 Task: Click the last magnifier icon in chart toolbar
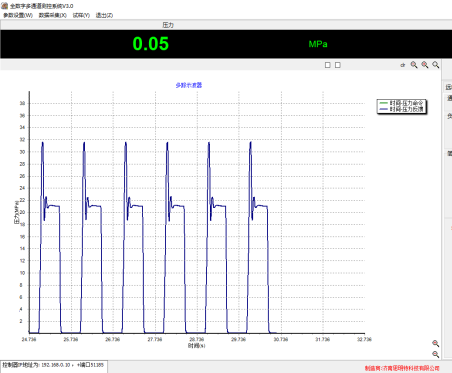coord(436,65)
